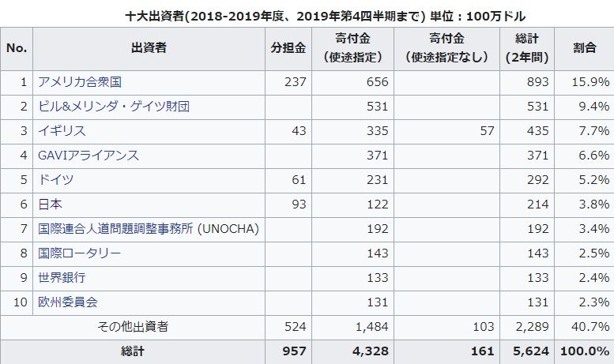
Task: Open the 欧州委員会 link
Action: pos(68,302)
